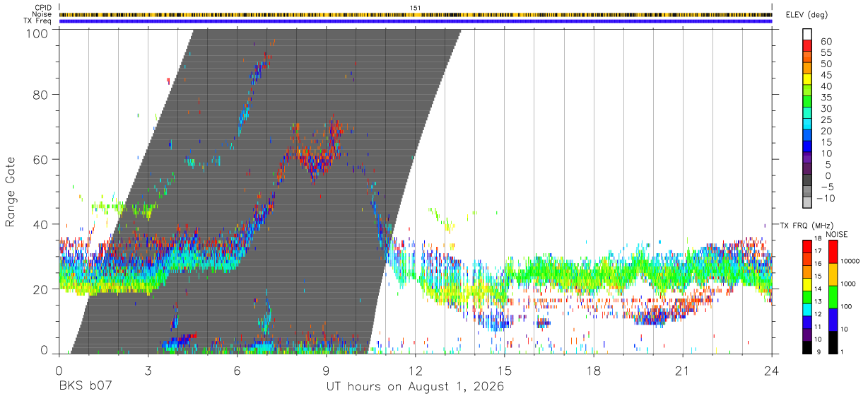Click the 21 tick on time axis
Image resolution: width=868 pixels, height=401 pixels.
(x=682, y=371)
